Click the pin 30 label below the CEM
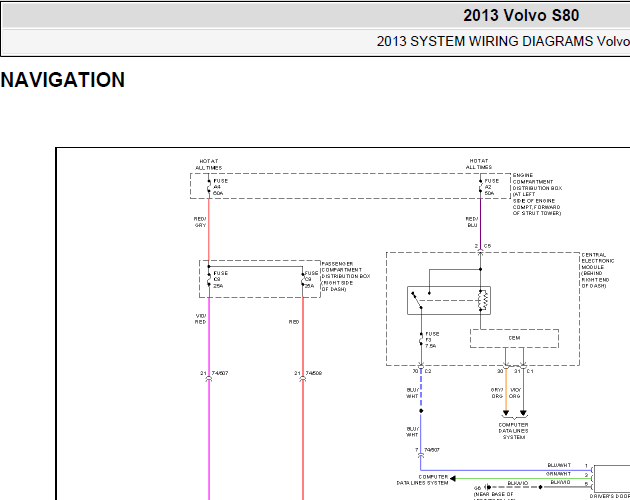 (500, 371)
